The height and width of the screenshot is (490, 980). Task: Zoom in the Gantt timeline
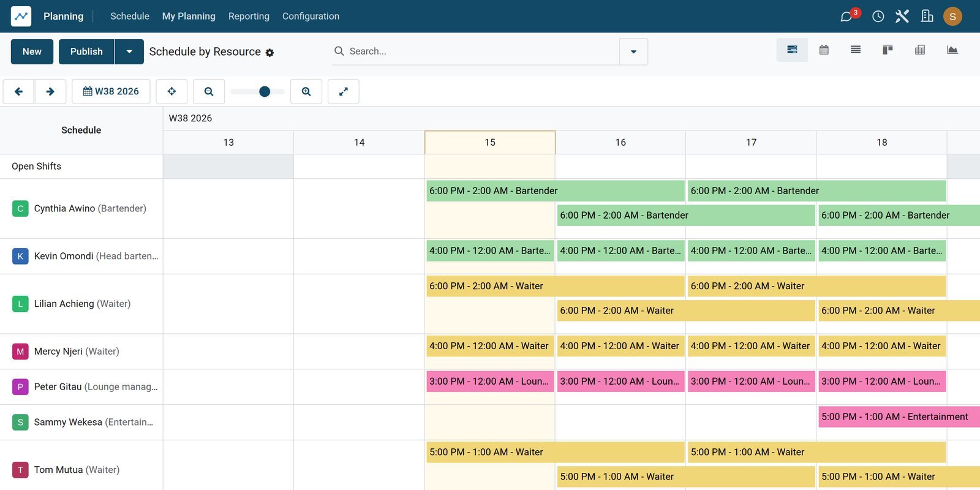(x=306, y=91)
